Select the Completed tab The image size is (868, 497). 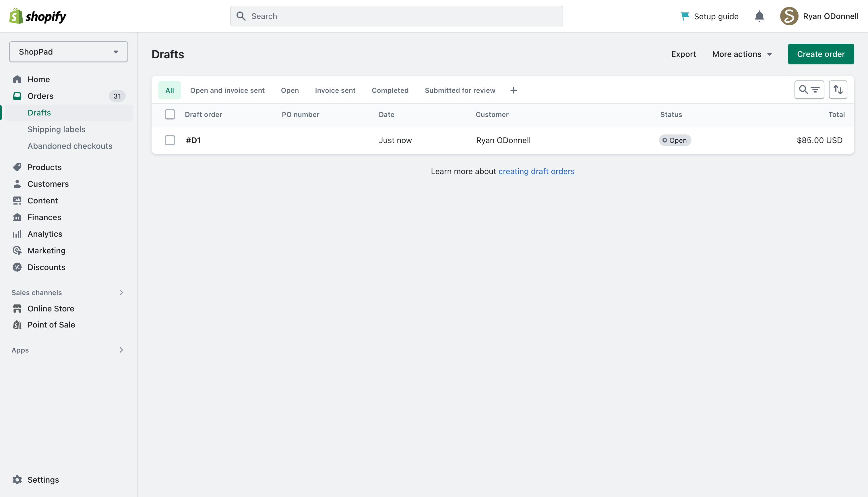[390, 90]
